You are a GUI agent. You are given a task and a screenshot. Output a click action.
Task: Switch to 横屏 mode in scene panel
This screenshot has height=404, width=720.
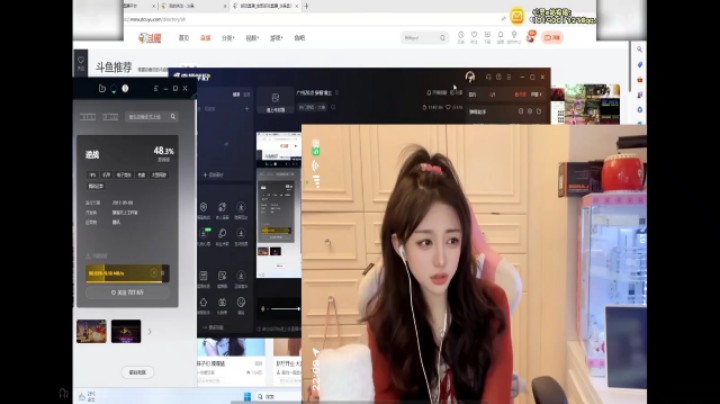236,94
